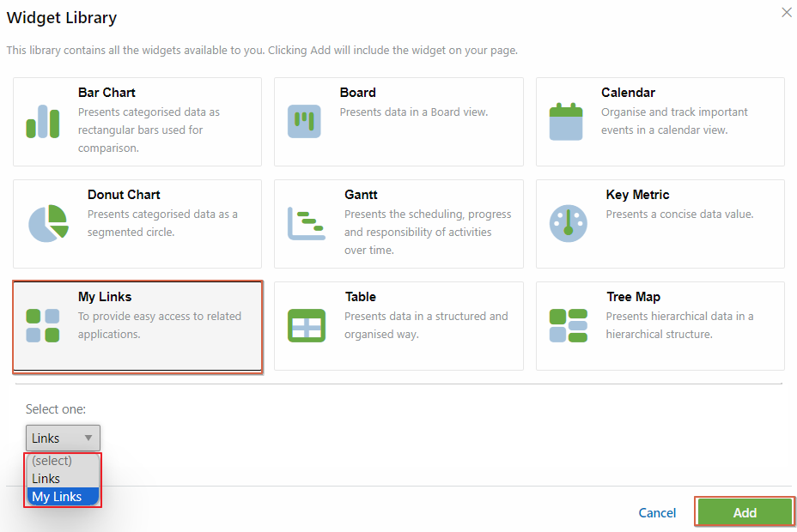
Task: Click the Cancel link
Action: coord(657,513)
